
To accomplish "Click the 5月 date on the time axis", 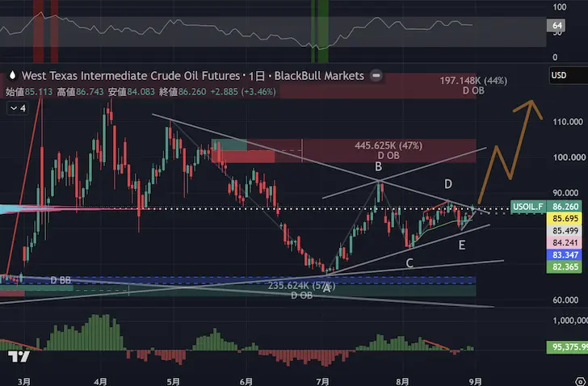I will point(173,381).
